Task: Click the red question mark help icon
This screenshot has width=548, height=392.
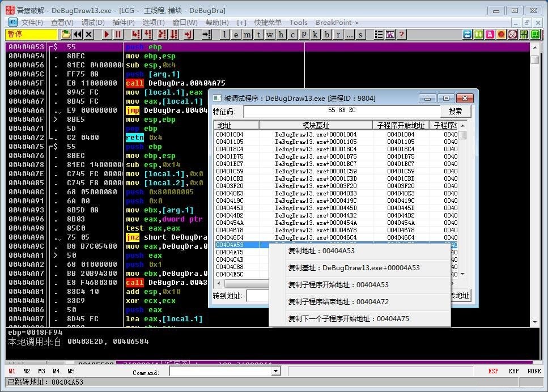Action: (x=402, y=34)
